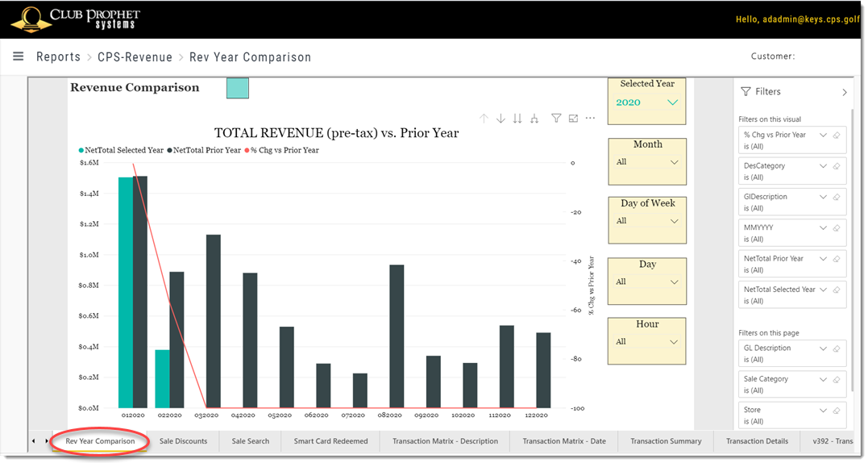Open the Transaction Summary tab

pyautogui.click(x=666, y=441)
